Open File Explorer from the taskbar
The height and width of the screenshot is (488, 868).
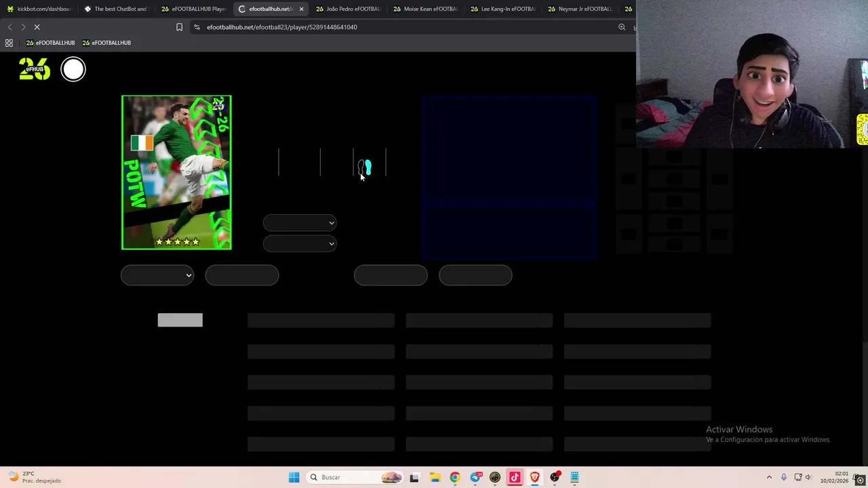pyautogui.click(x=435, y=477)
